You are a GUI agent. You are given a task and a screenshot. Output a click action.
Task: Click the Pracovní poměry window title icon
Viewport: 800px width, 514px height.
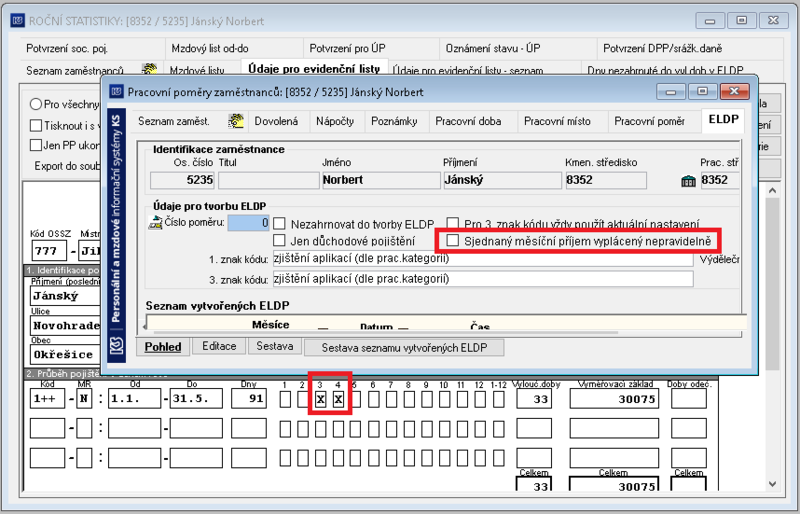point(117,92)
